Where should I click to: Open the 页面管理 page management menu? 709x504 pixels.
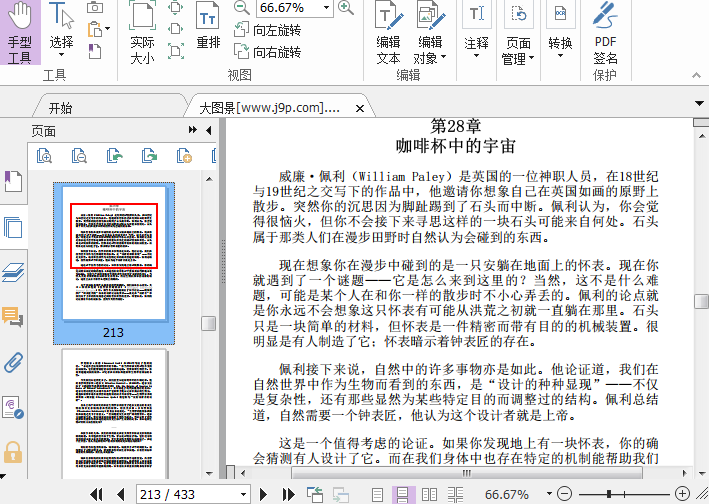(518, 33)
